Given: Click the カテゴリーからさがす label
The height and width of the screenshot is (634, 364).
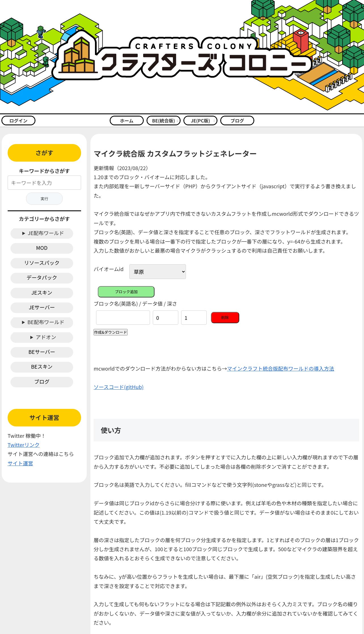Looking at the screenshot, I should (x=44, y=219).
